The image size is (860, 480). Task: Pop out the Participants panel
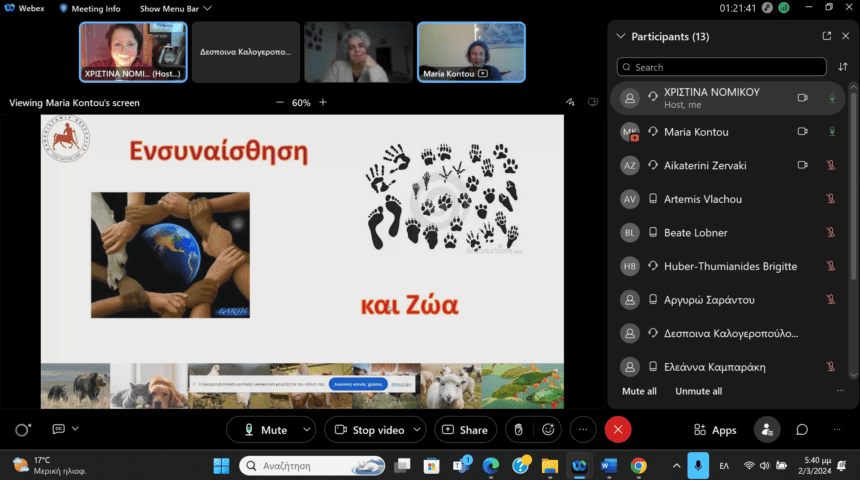pos(827,36)
